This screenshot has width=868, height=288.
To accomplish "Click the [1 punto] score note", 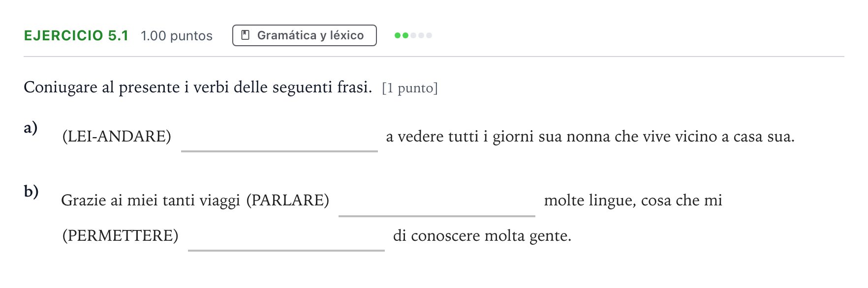I will 410,88.
